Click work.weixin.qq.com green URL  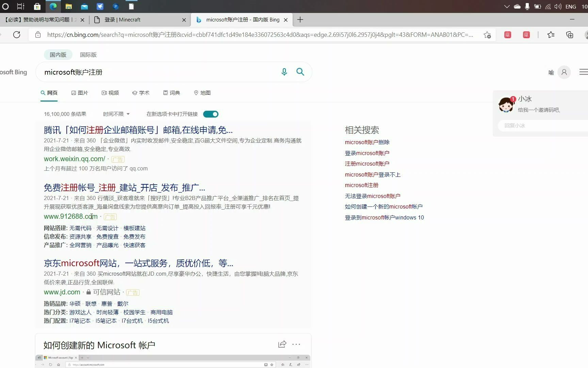pyautogui.click(x=75, y=159)
